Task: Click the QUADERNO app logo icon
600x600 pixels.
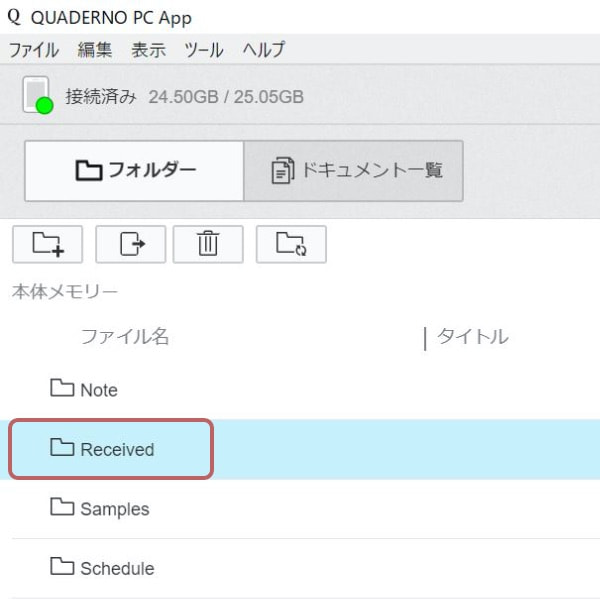Action: pyautogui.click(x=14, y=18)
